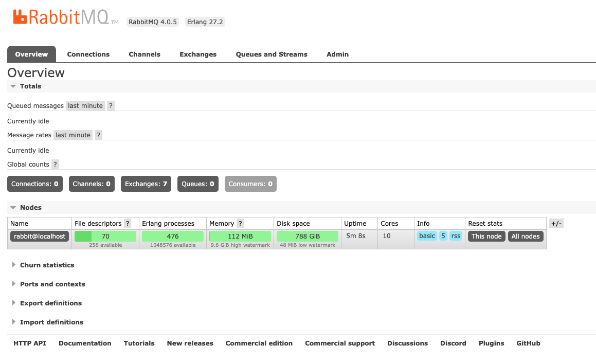Open the rabbit@localhost node details

click(x=40, y=236)
